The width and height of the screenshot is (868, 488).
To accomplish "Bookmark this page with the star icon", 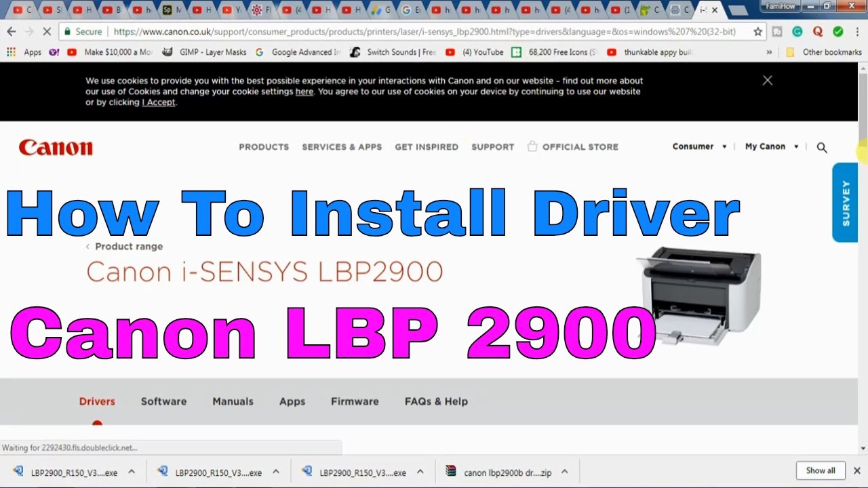I will click(757, 31).
